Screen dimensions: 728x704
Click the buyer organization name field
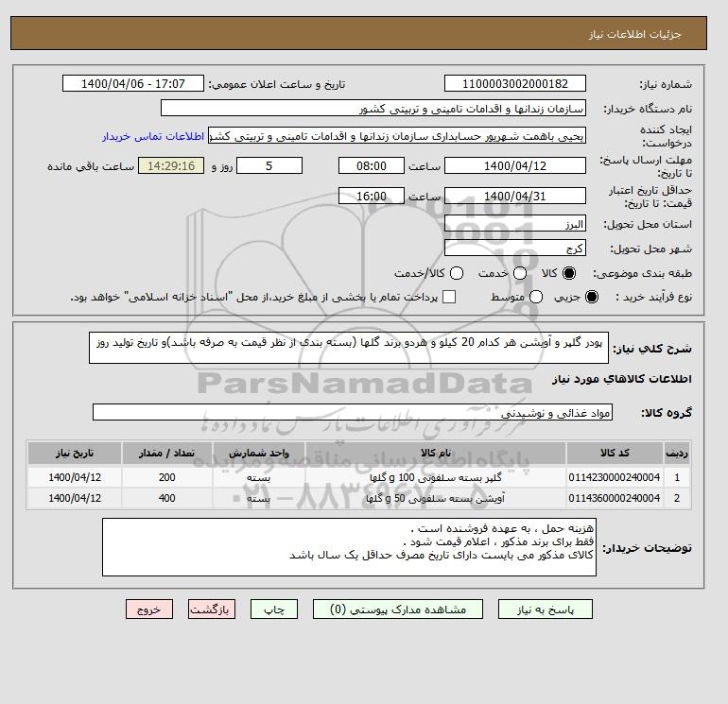click(x=373, y=108)
